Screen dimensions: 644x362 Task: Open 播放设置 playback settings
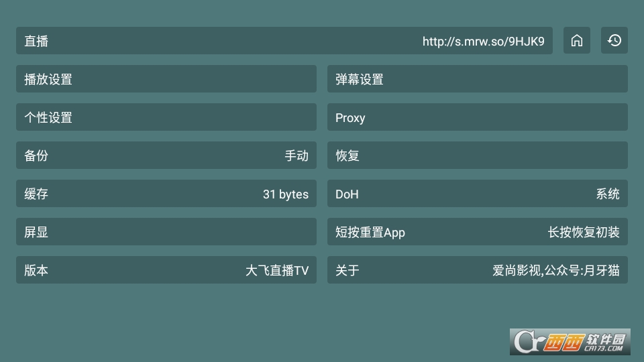166,79
